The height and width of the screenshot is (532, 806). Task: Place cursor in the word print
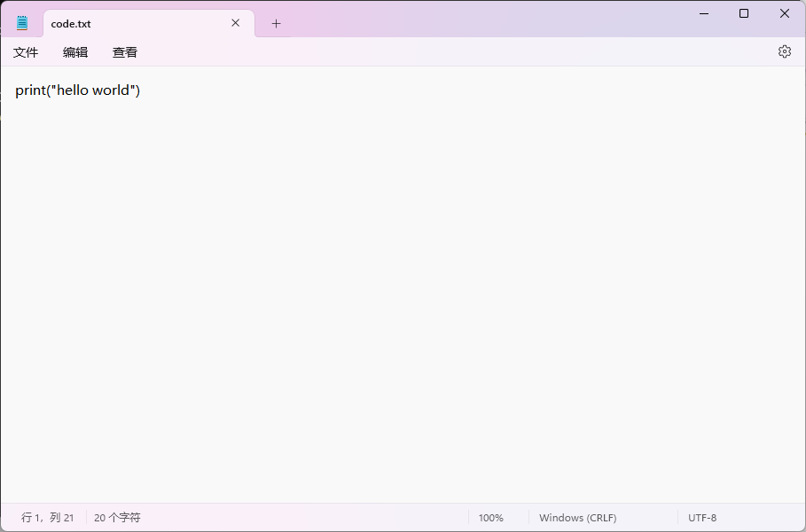click(x=29, y=90)
